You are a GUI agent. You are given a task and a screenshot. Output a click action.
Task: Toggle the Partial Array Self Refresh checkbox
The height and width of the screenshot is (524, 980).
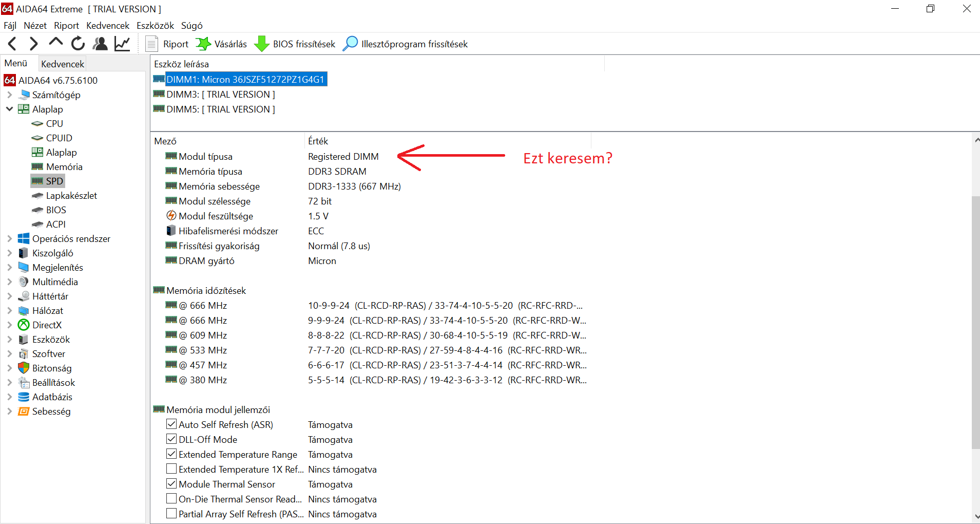point(171,514)
